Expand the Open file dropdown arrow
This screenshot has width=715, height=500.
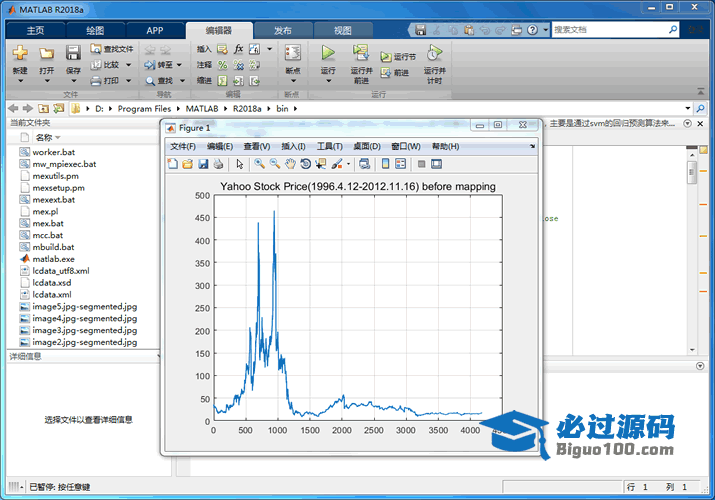47,81
